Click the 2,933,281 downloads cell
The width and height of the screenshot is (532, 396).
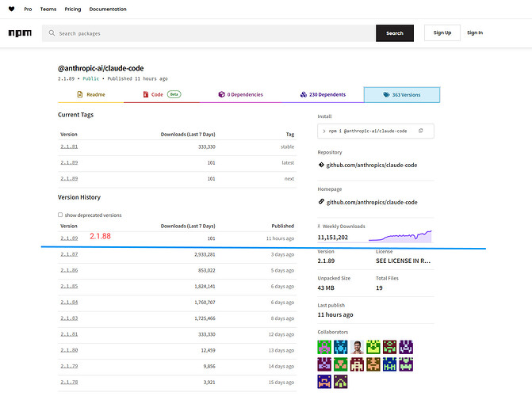click(205, 254)
